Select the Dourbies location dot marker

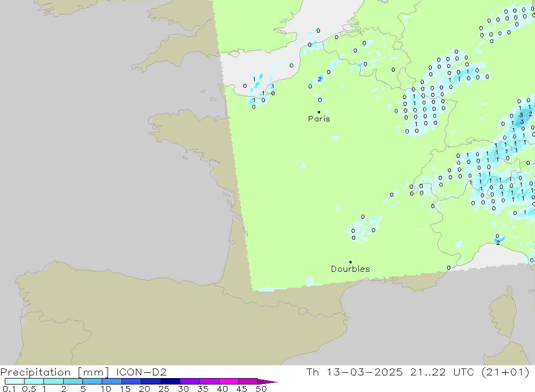click(x=350, y=262)
